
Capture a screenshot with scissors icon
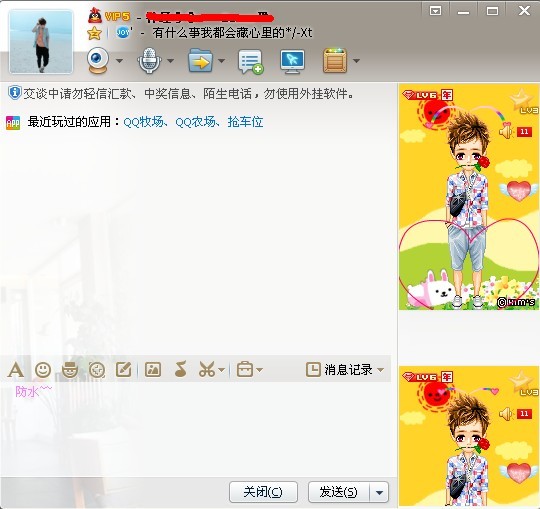207,370
